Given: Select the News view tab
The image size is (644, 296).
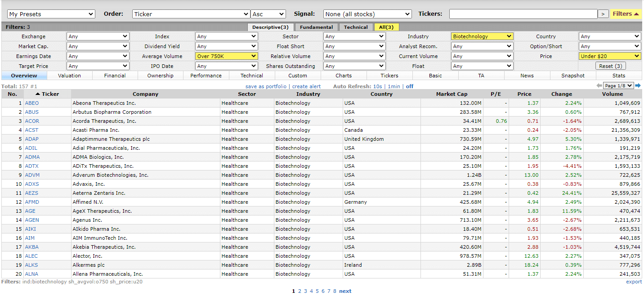Looking at the screenshot, I should coord(527,76).
